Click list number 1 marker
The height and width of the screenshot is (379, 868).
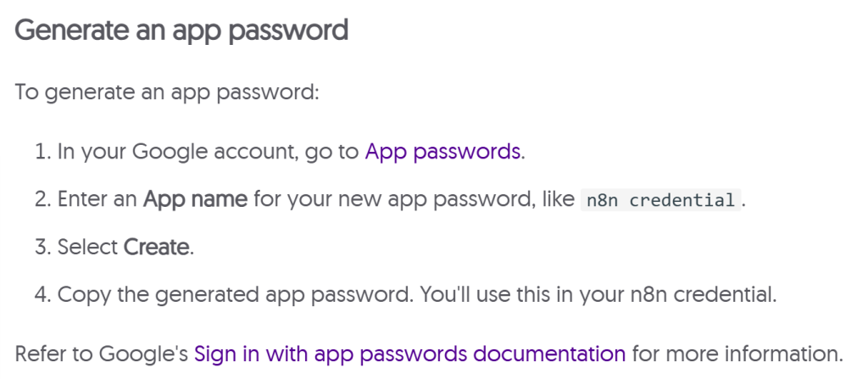42,153
